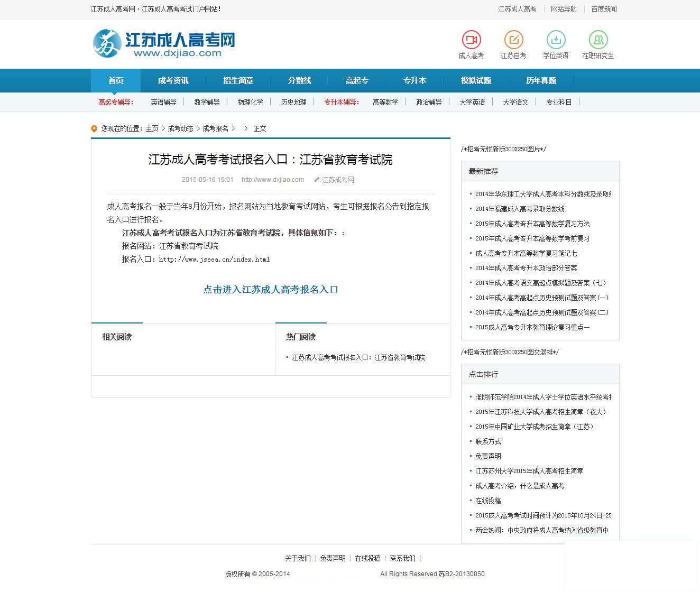Screen dimensions: 700x592
Task: Click the pencil icon beside 江苏成考网
Action: (x=317, y=180)
